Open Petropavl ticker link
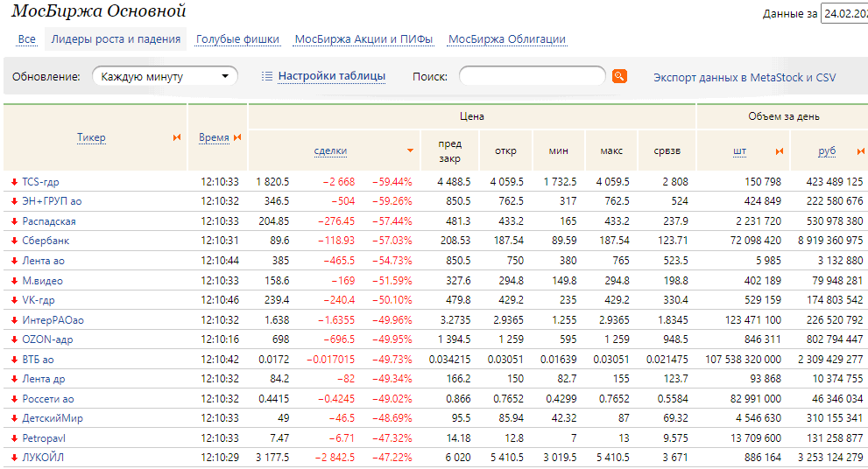The height and width of the screenshot is (469, 868). tap(44, 438)
